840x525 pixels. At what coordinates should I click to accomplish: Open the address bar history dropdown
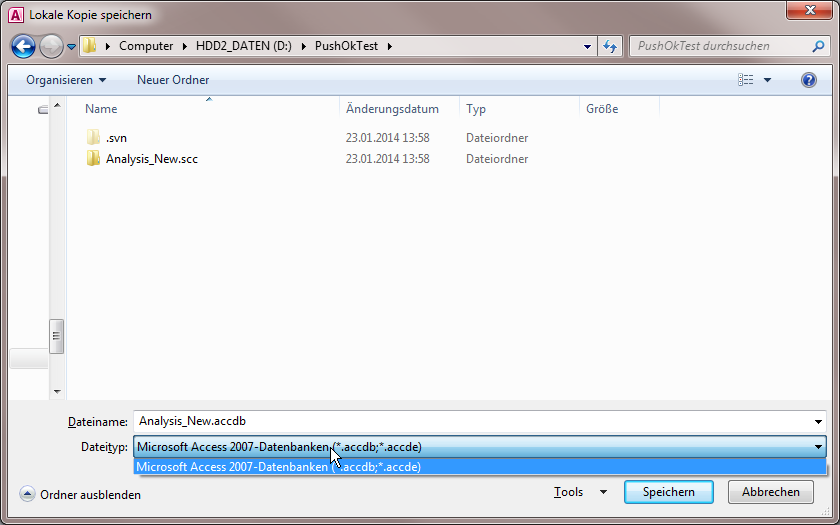pos(587,46)
